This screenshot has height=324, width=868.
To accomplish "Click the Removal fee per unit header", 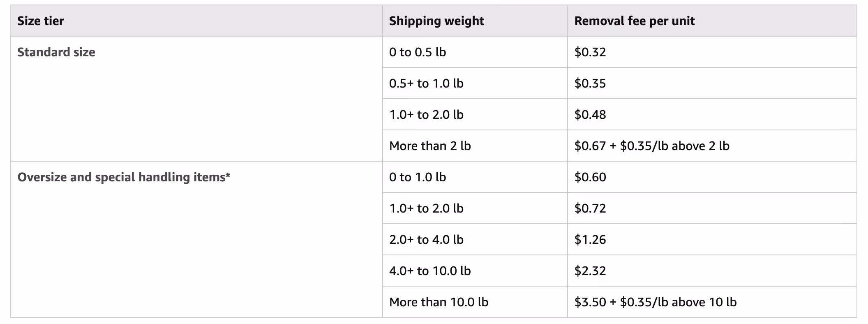I will [712, 21].
